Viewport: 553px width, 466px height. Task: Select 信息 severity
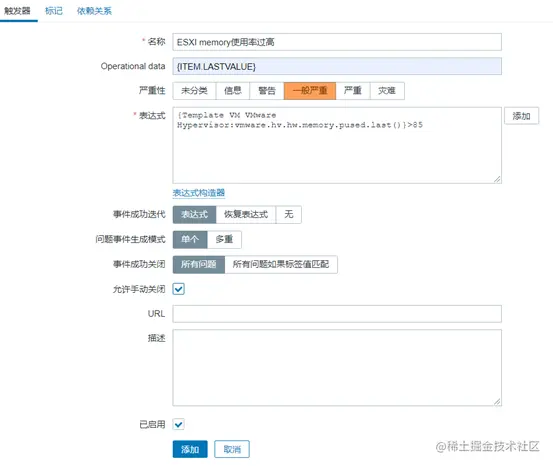pos(233,91)
